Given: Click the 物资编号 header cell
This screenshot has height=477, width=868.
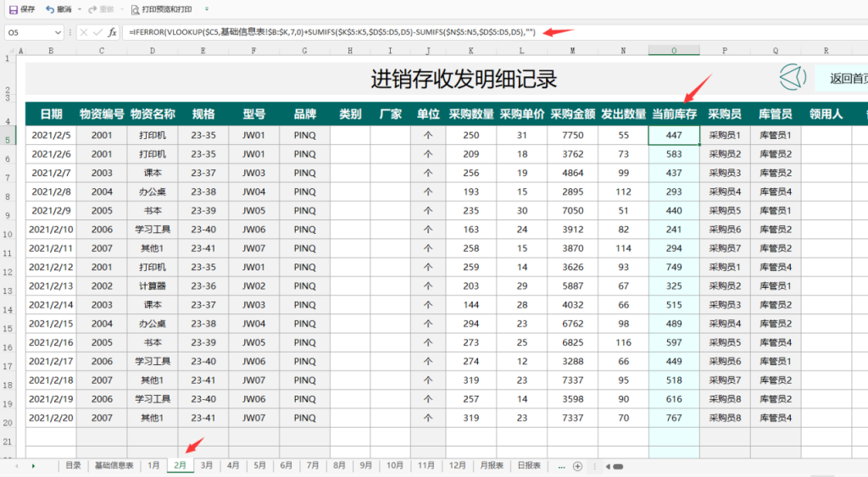Looking at the screenshot, I should click(102, 114).
